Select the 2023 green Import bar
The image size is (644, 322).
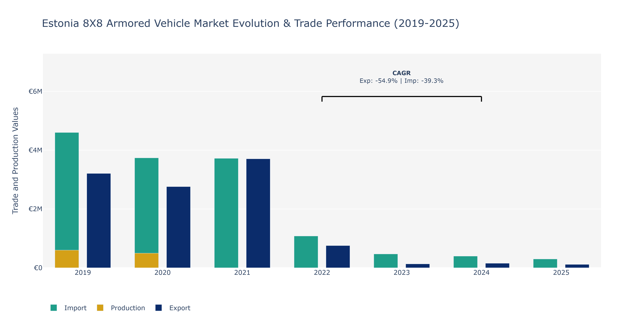click(x=386, y=261)
